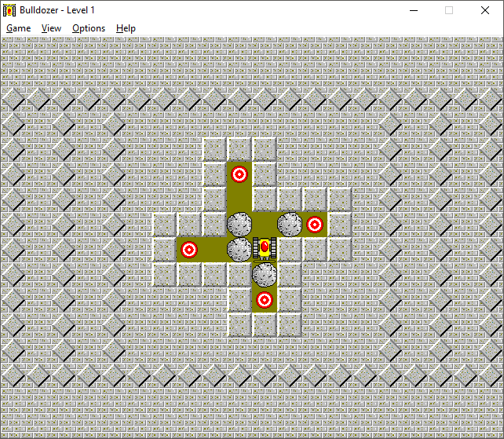Screen dimensions: 504x439
Task: Click the rightmost red target
Action: point(315,225)
